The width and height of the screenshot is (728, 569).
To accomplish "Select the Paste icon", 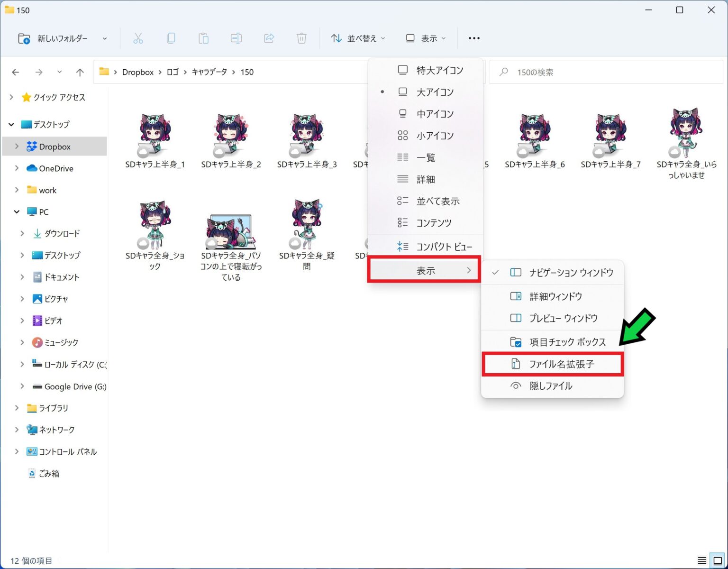I will [204, 38].
